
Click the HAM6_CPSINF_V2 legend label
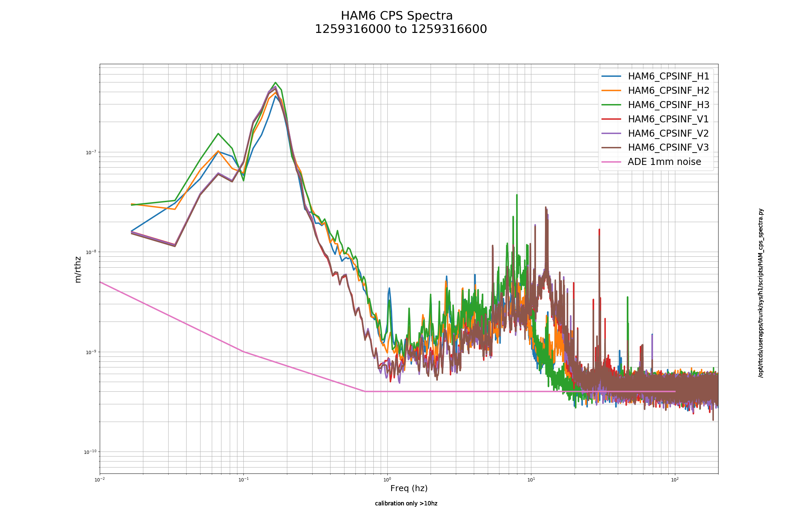[668, 133]
